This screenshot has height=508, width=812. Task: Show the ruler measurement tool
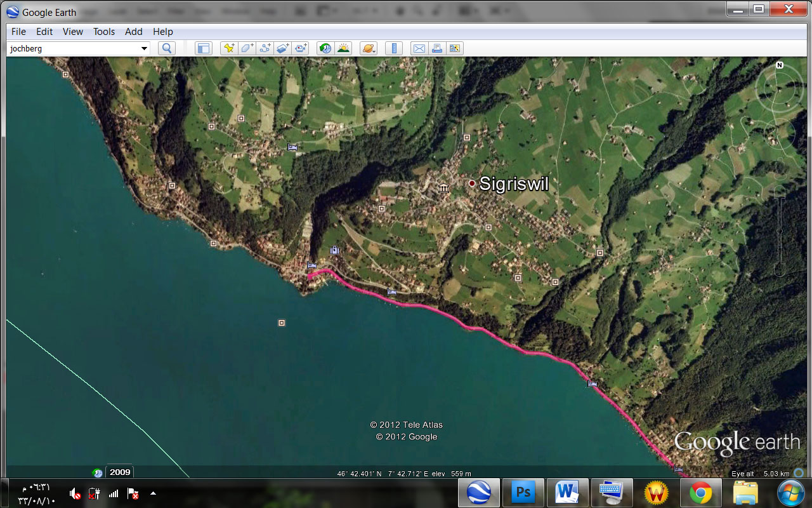pos(394,48)
